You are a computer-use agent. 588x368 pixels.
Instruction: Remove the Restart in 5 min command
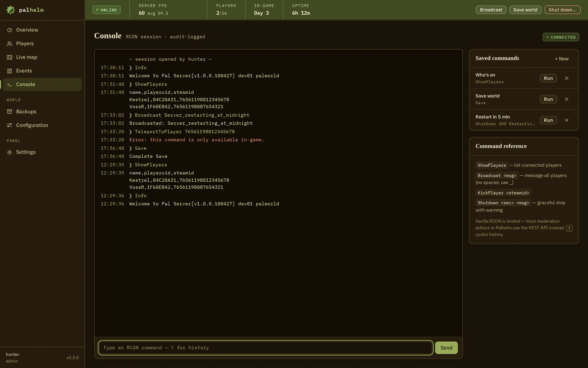[567, 120]
